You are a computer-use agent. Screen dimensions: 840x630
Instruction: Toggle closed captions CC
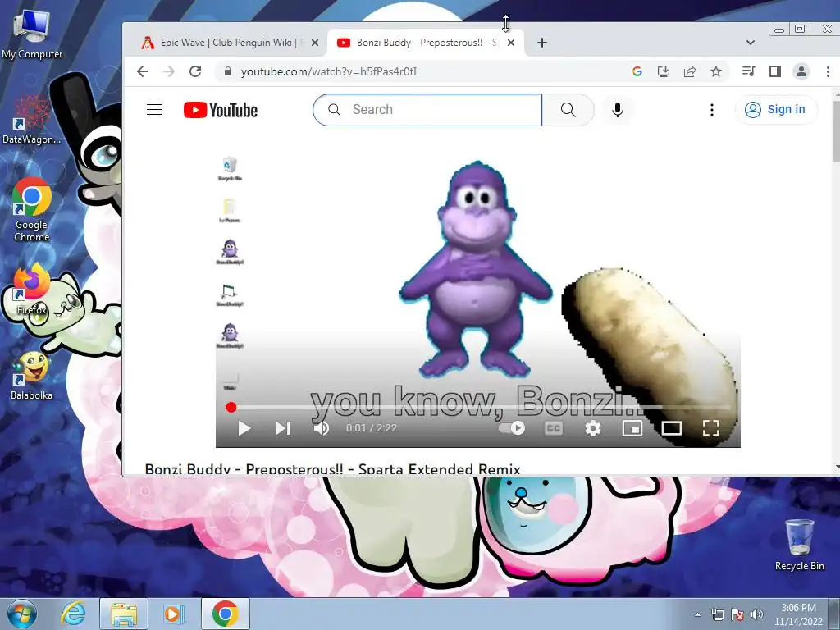click(554, 428)
